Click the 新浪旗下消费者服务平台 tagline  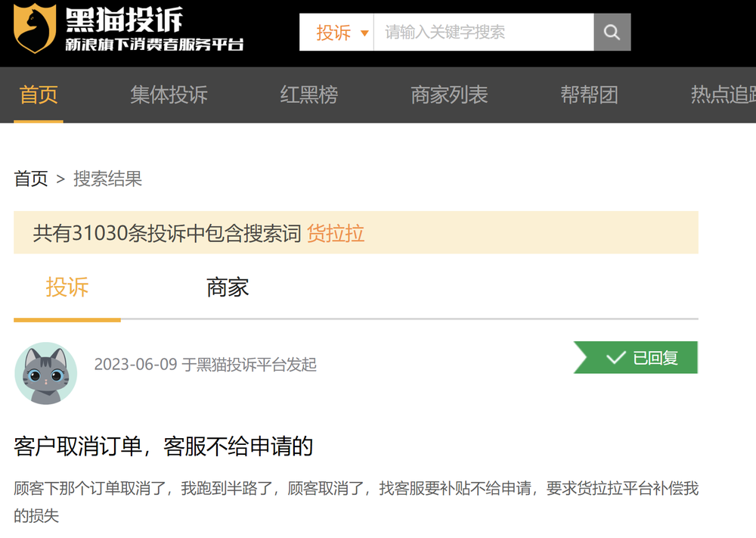coord(154,45)
